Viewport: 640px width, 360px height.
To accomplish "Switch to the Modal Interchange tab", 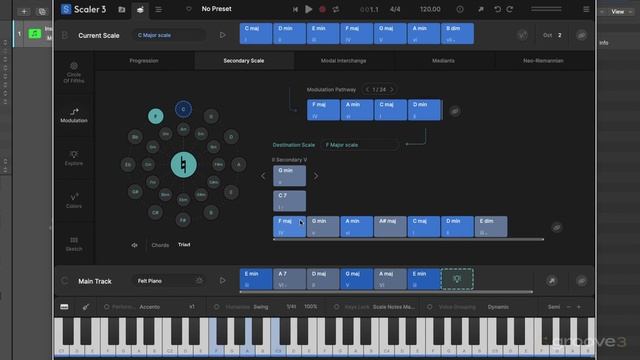I will click(343, 61).
